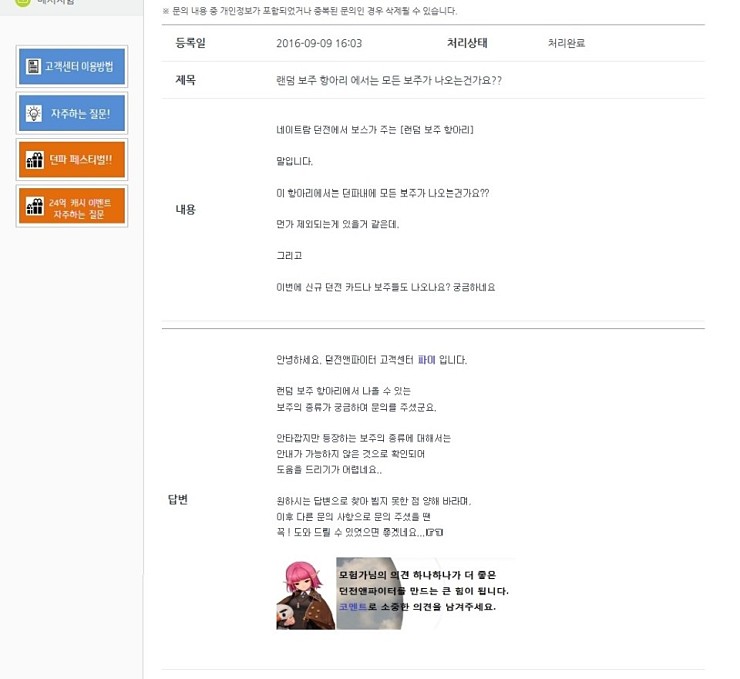Viewport: 740px width, 679px height.
Task: Click the 모험가님의 의견 banner text
Action: coord(424,576)
